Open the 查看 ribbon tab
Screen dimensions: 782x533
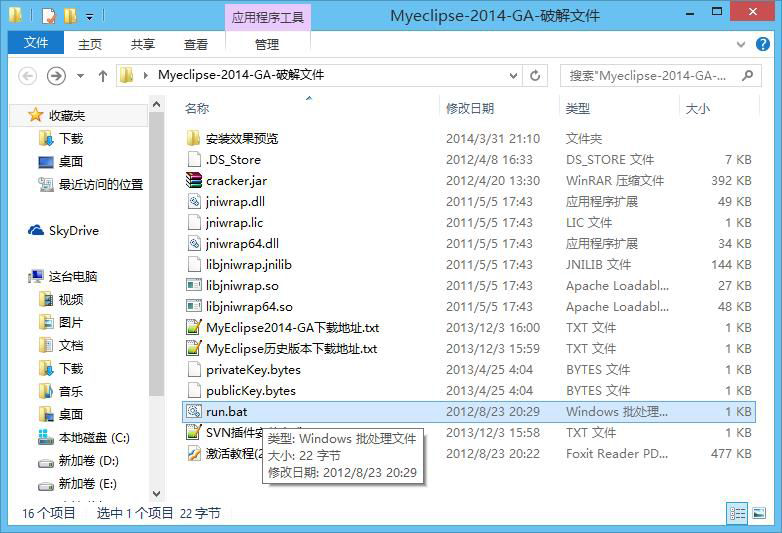(x=196, y=44)
